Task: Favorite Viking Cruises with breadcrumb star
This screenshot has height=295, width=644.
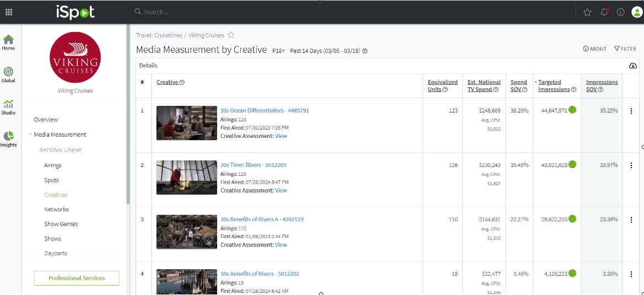Action: (231, 35)
